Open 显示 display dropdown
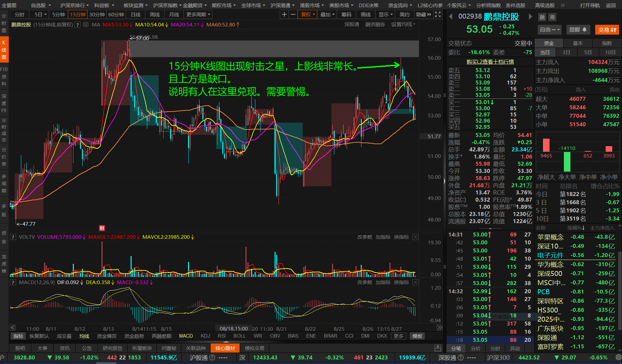This screenshot has height=364, width=622. click(386, 14)
